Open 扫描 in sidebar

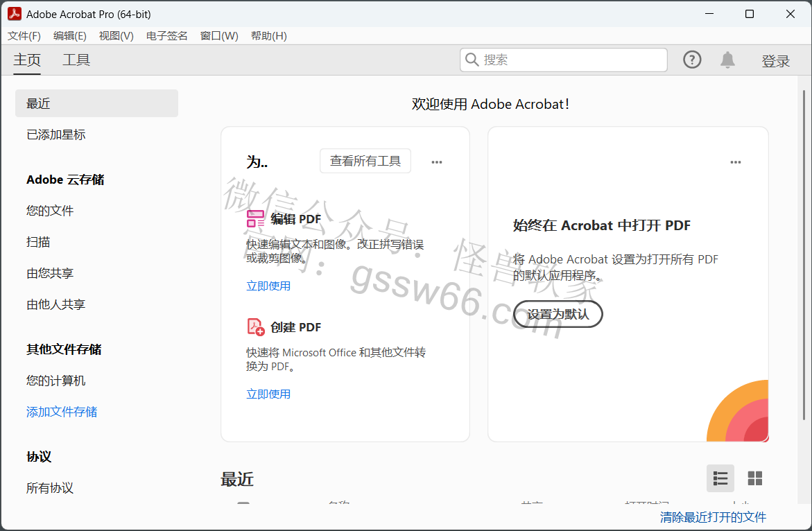click(x=38, y=242)
